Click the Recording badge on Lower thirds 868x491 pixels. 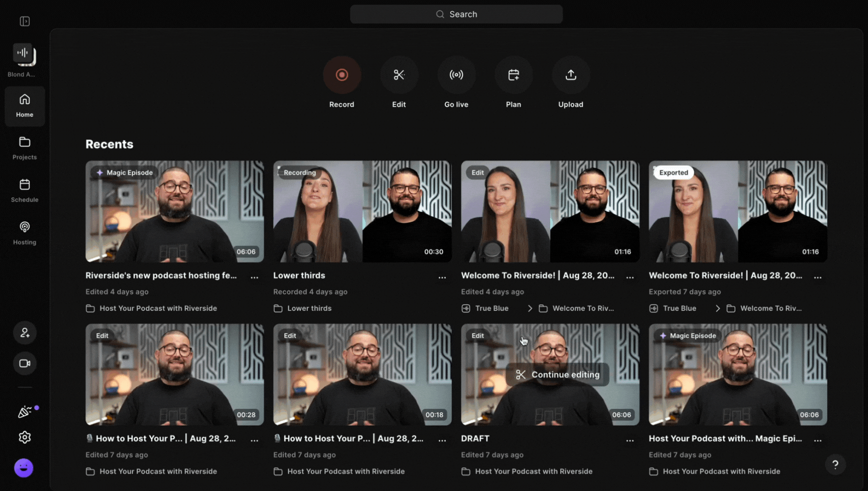(299, 173)
